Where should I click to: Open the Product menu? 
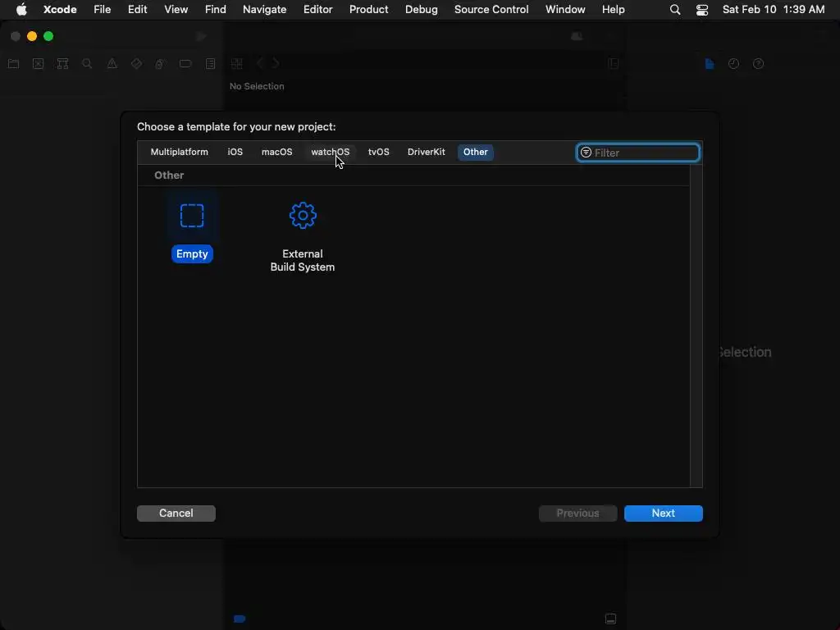click(x=369, y=10)
